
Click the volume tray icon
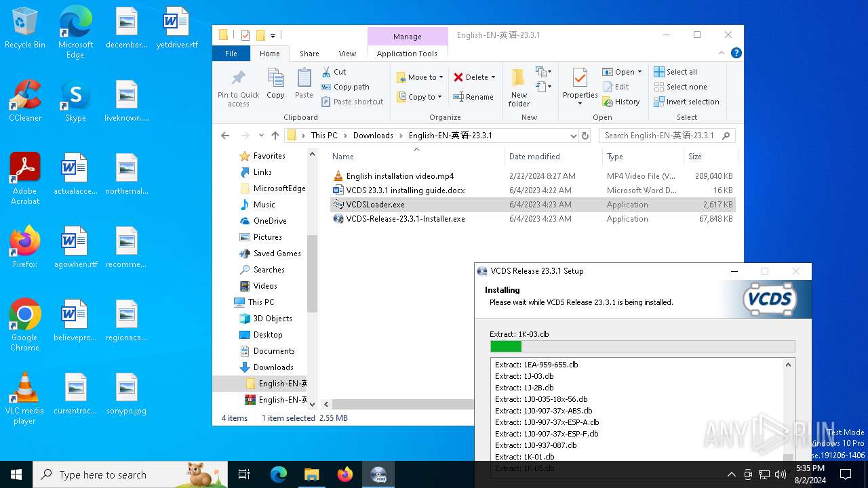point(781,474)
